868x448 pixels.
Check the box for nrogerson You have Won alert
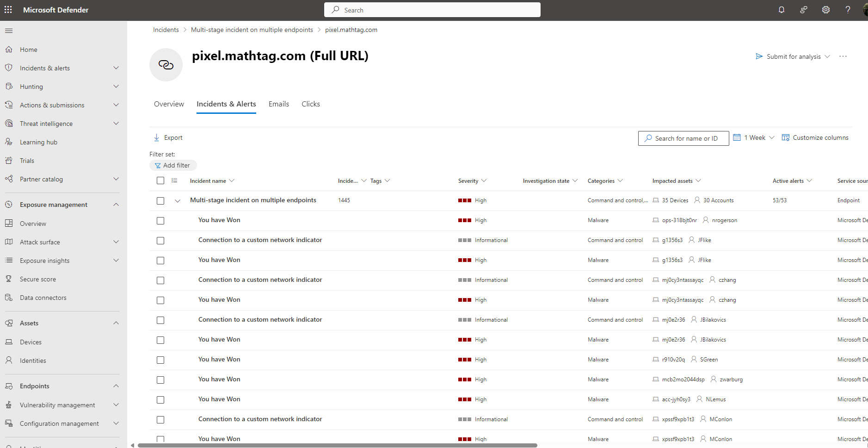click(160, 221)
